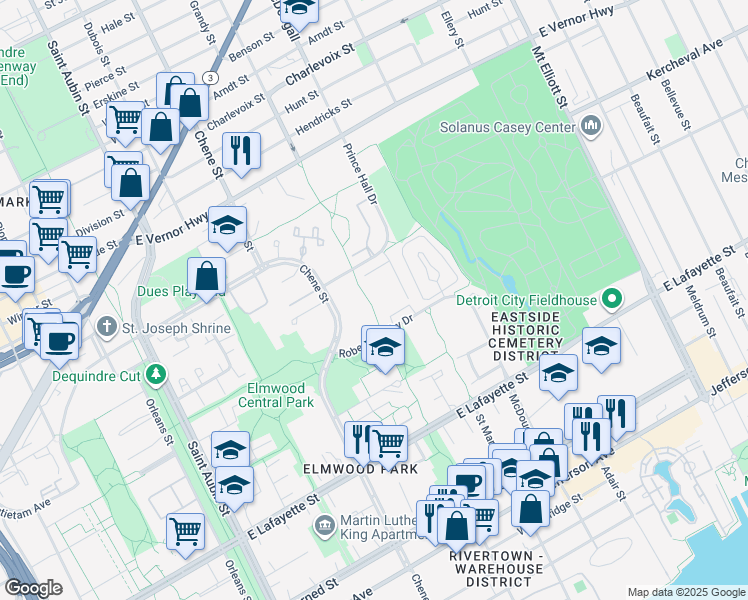Click the restaurant marker beside Chene St
The image size is (748, 600).
[241, 151]
